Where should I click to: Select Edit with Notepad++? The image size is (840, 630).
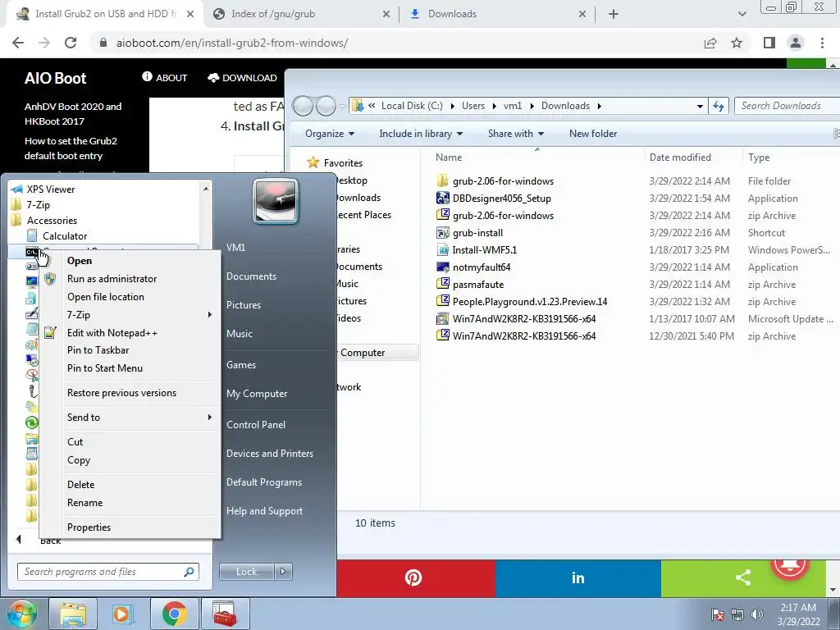point(112,333)
